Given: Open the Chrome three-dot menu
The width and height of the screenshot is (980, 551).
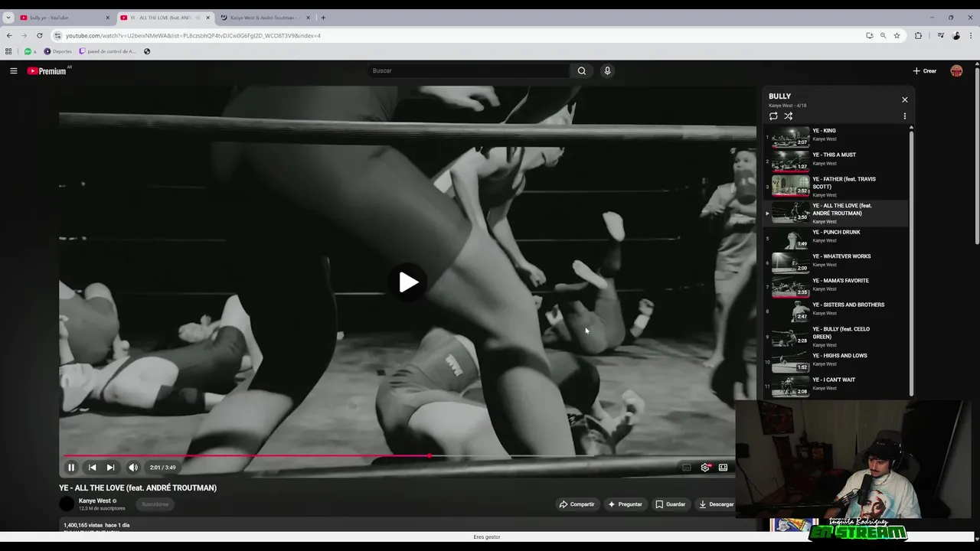Looking at the screenshot, I should (971, 35).
